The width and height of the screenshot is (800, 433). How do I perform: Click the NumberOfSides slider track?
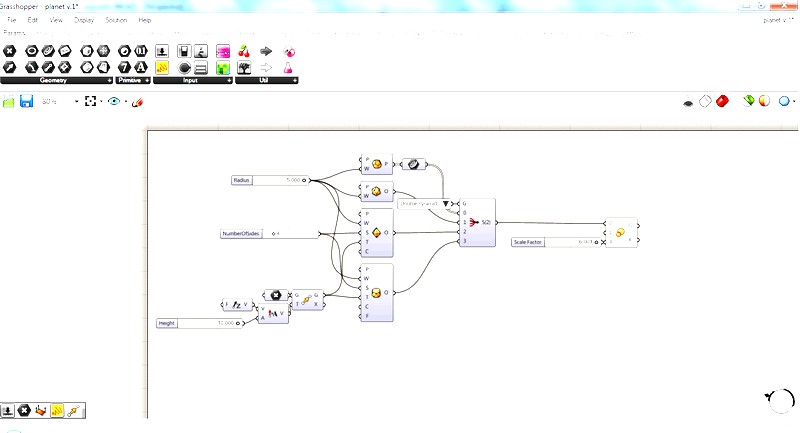[291, 234]
